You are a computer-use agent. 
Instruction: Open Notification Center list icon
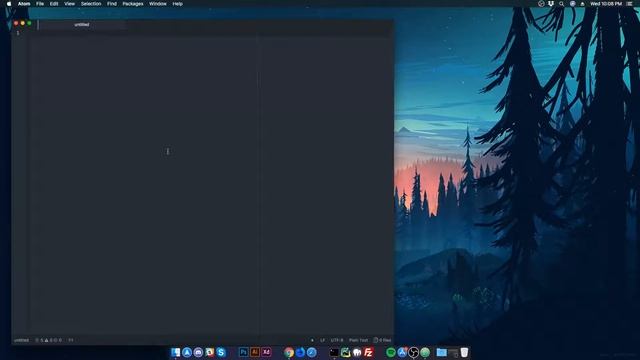pos(629,4)
